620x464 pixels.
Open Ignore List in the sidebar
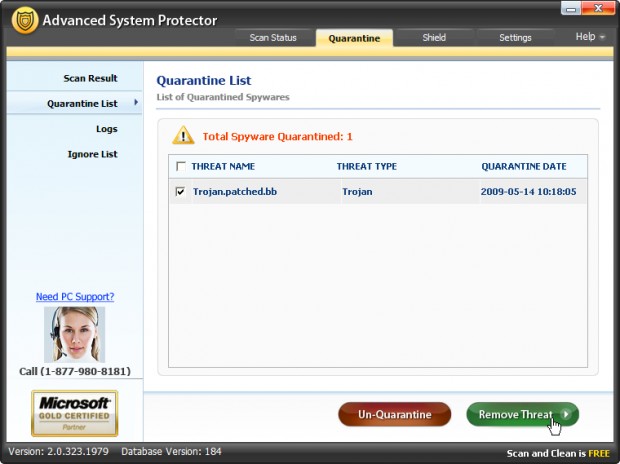pyautogui.click(x=93, y=154)
